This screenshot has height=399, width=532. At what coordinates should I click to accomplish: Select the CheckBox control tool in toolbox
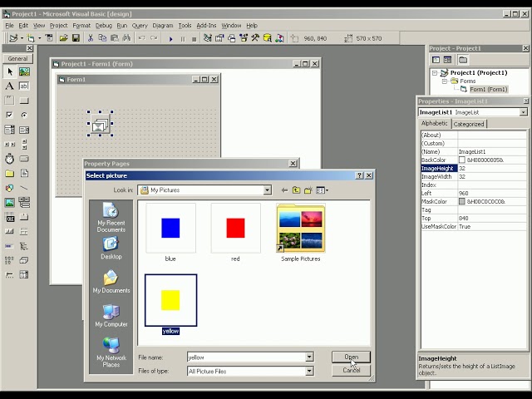click(x=9, y=115)
